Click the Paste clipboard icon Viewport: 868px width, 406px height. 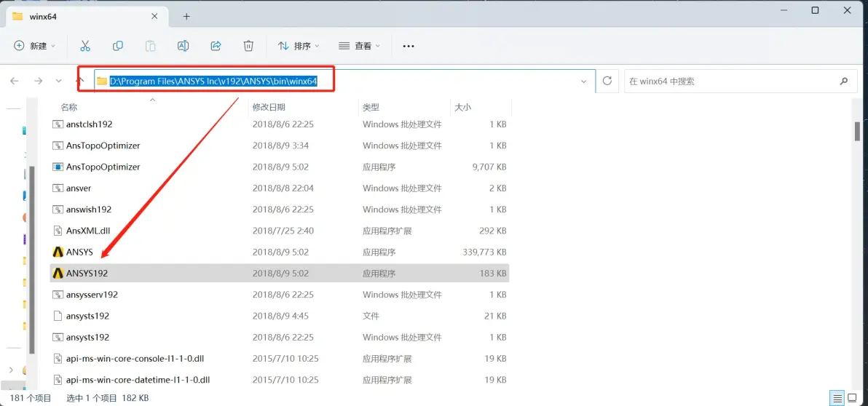pyautogui.click(x=151, y=46)
